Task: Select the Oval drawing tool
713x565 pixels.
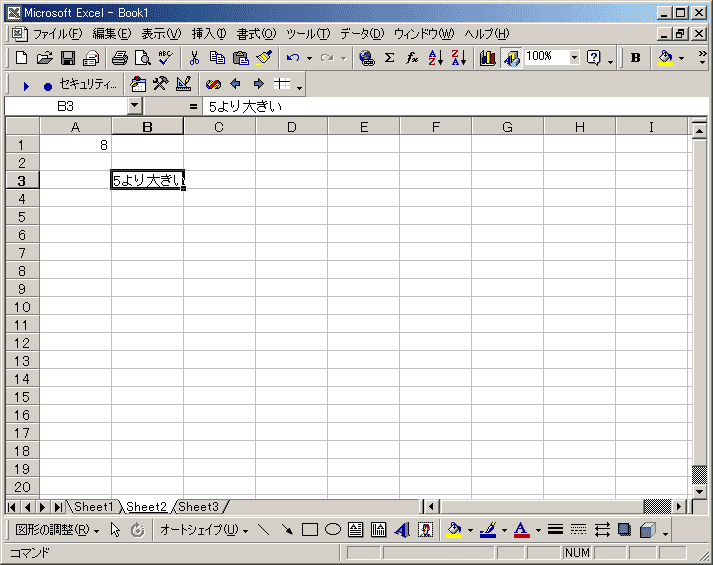Action: [x=333, y=530]
